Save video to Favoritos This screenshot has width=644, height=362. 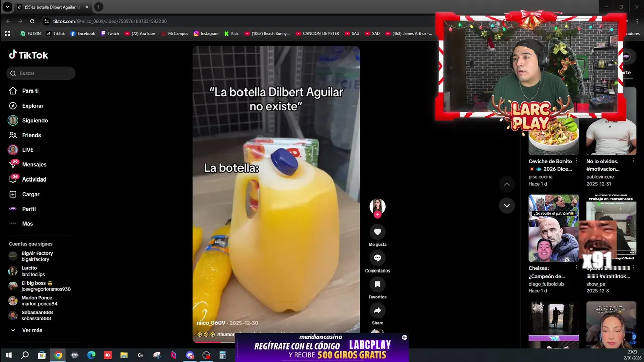pyautogui.click(x=377, y=284)
